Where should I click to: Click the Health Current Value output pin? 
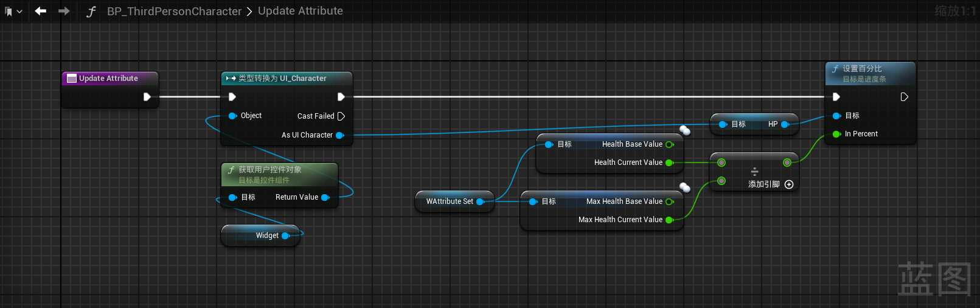coord(669,163)
